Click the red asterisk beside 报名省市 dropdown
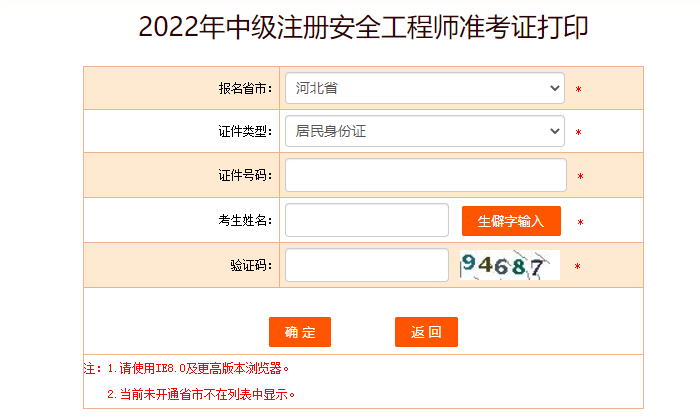This screenshot has height=420, width=700. click(x=578, y=90)
